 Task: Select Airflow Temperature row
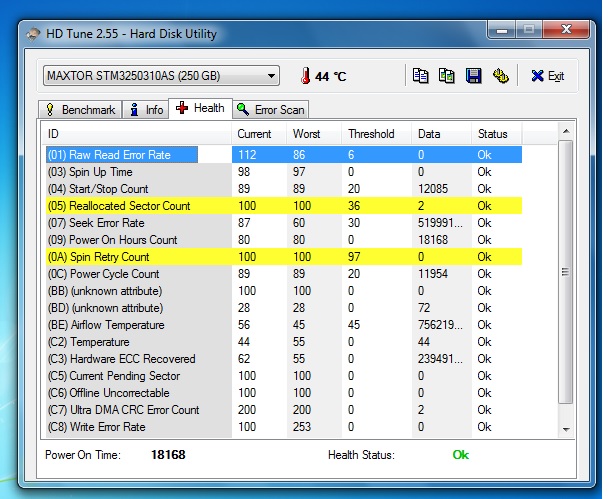[284, 325]
